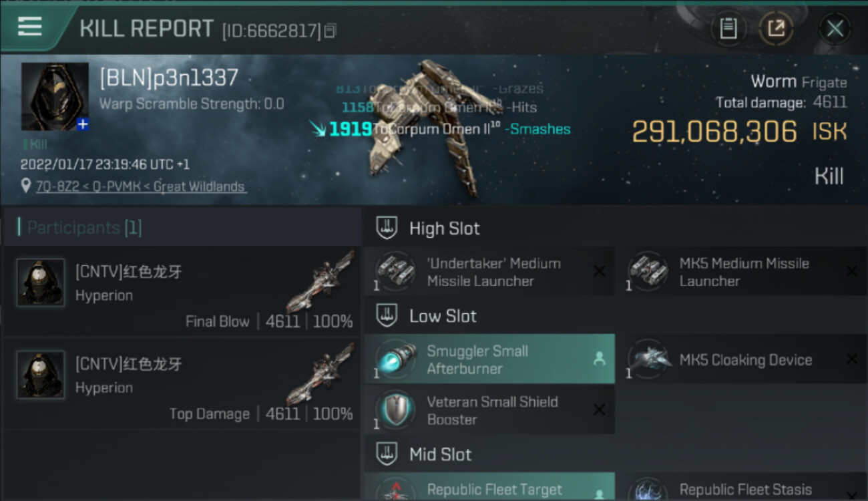Click the Veteran Small Shield Booster icon
This screenshot has width=868, height=501.
[x=395, y=410]
